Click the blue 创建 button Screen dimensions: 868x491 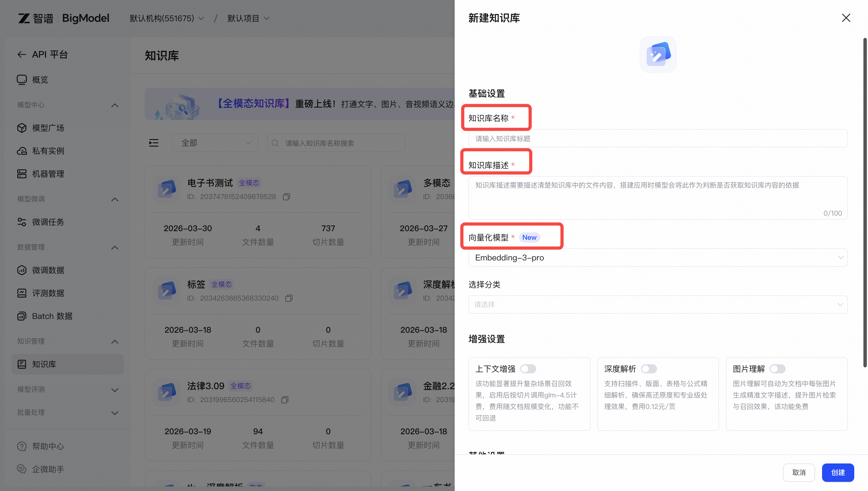[x=838, y=472]
